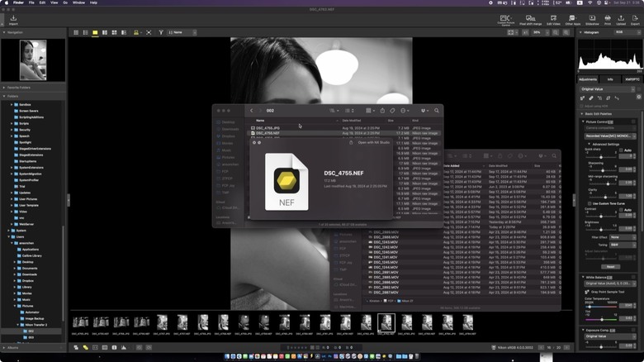
Task: Switch to before-and-after comparison view
Action: 124,32
